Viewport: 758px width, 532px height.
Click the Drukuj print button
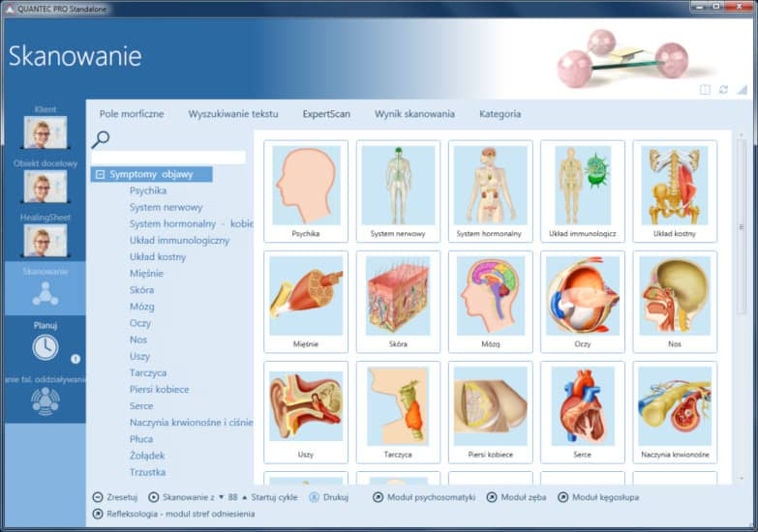click(x=329, y=497)
